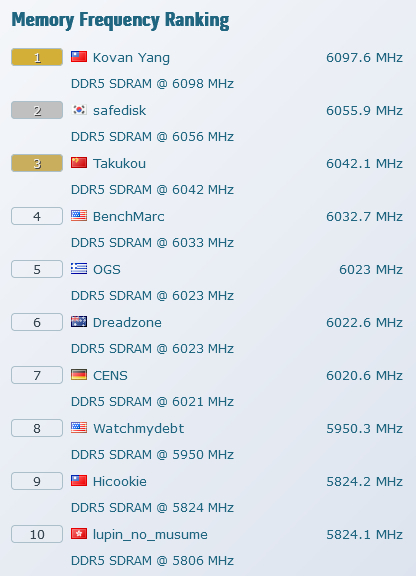Open the safedisk user link
Screen dimensions: 416x576
coord(119,111)
